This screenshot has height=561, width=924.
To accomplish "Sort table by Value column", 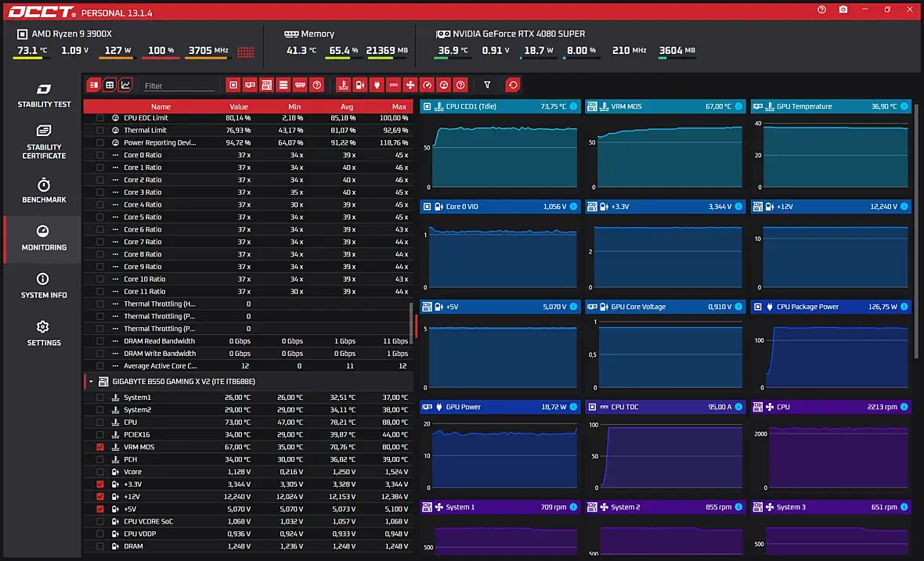I will 239,106.
